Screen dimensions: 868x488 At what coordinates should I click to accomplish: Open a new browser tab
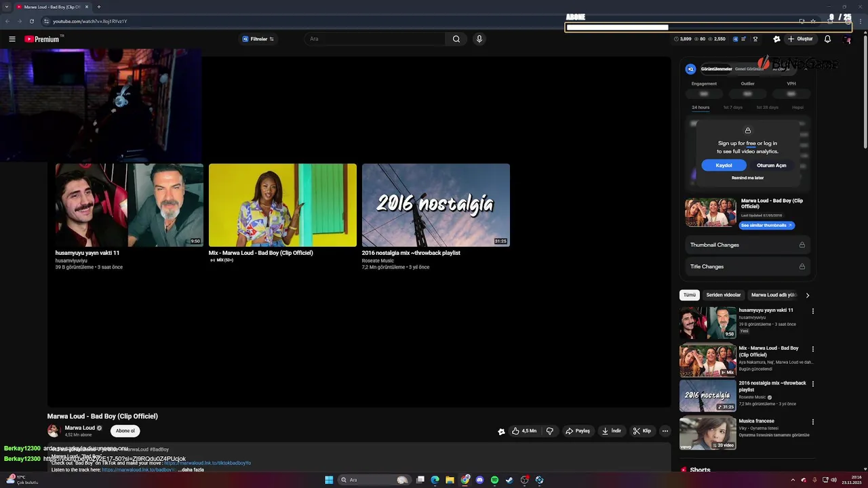[98, 7]
